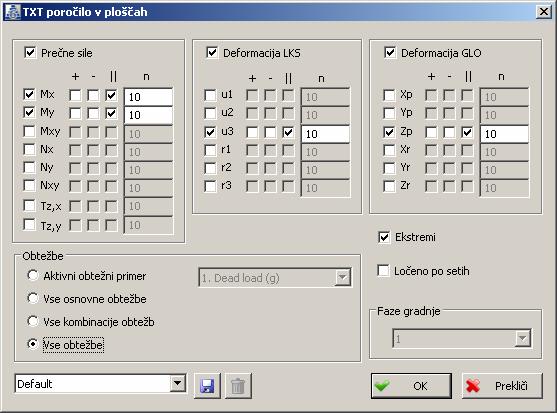Viewport: 557px width, 413px height.
Task: Toggle the My checkbox
Action: [29, 113]
